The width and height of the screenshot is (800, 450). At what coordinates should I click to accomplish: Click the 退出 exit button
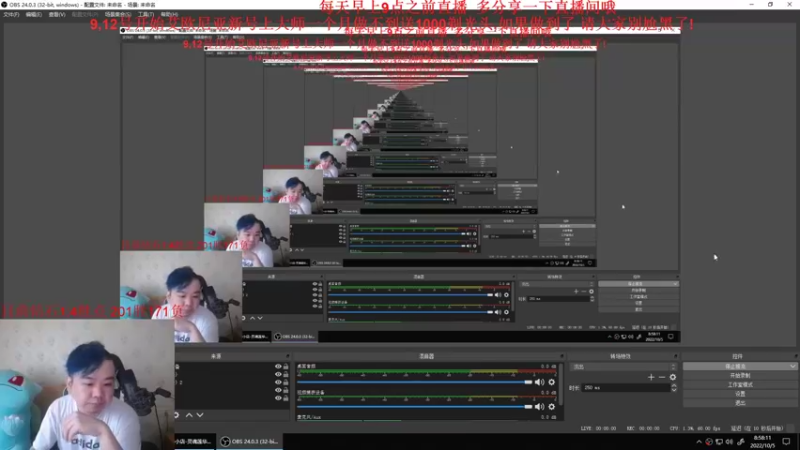tap(740, 403)
